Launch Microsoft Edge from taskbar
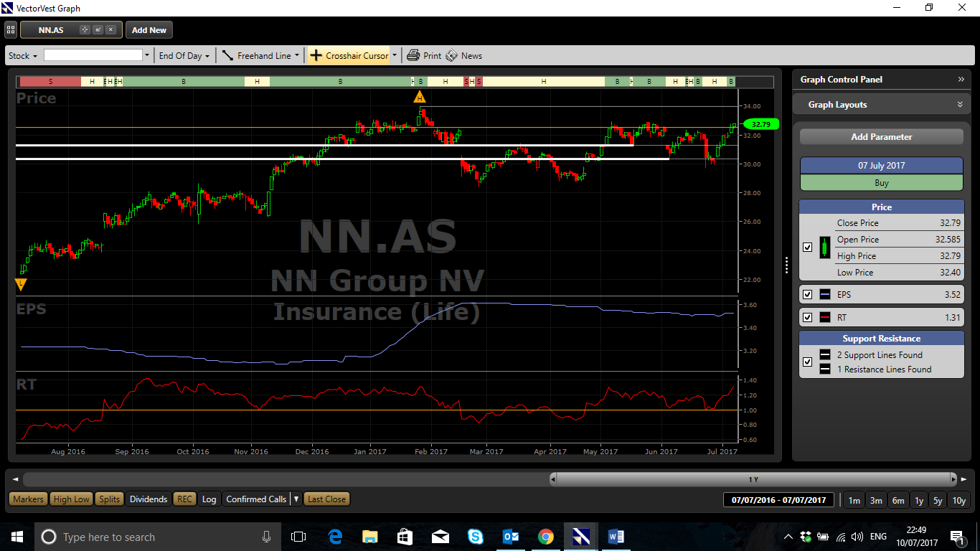This screenshot has width=980, height=551. coord(335,537)
